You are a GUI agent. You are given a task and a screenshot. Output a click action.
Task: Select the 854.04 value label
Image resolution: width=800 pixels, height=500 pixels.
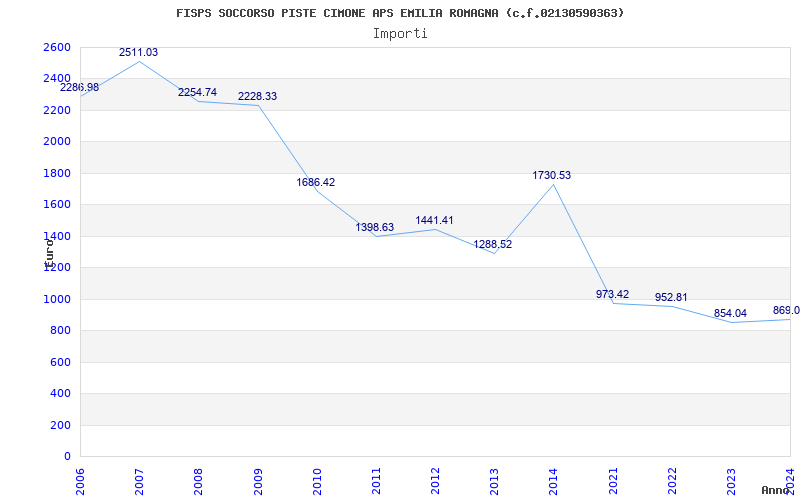click(731, 313)
